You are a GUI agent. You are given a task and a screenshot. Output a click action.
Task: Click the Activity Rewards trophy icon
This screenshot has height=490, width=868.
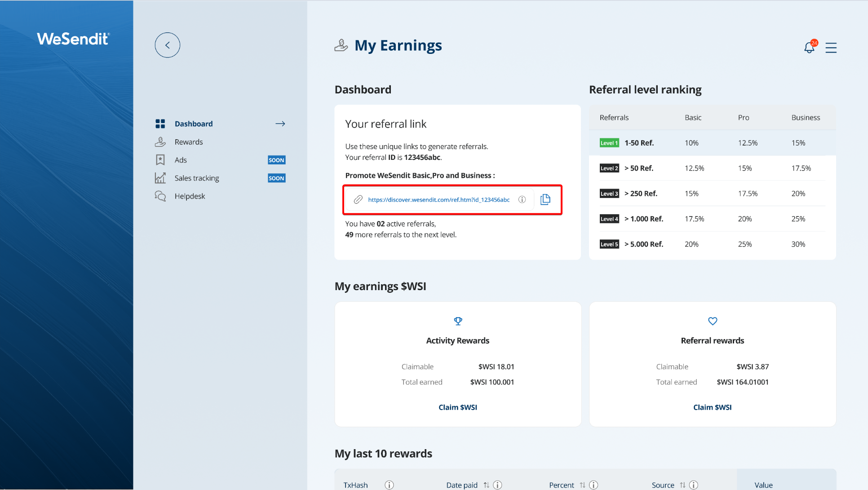(x=458, y=321)
